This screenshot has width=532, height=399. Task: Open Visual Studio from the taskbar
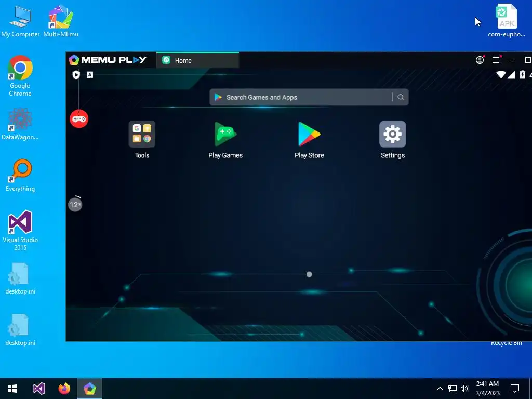(38, 389)
